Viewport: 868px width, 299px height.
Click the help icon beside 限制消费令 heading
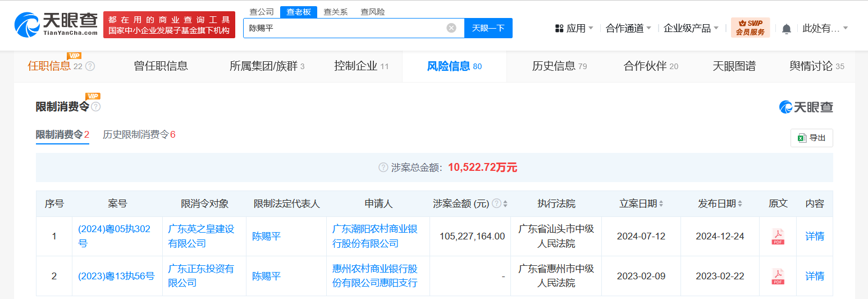pos(96,107)
